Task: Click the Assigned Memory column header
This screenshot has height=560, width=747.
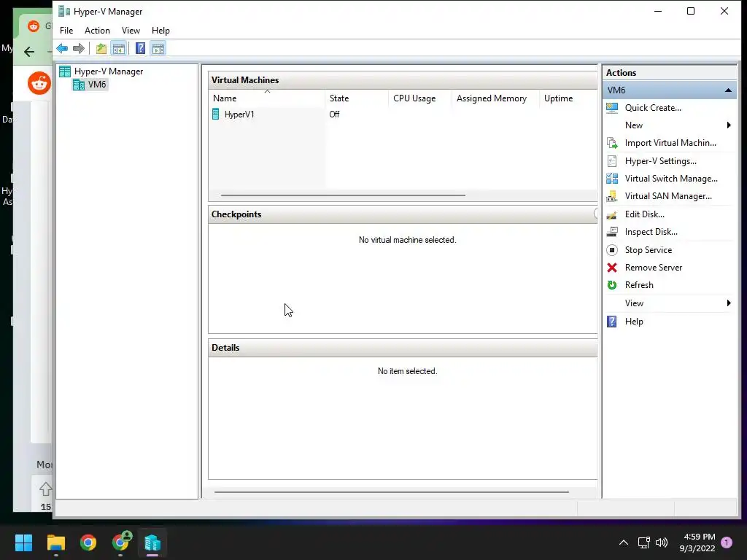Action: (495, 98)
